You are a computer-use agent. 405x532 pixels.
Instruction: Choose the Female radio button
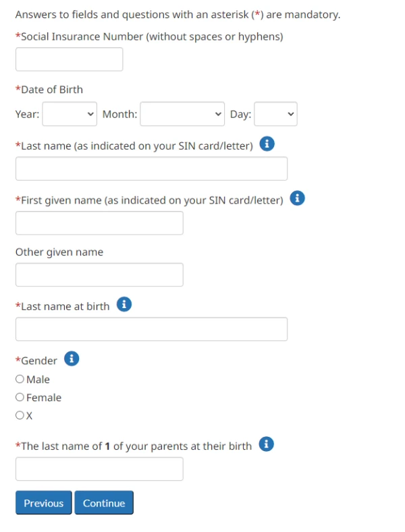coord(20,397)
